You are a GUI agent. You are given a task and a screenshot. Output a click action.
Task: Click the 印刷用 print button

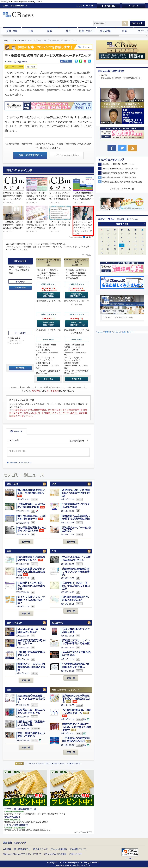[x=32, y=67]
